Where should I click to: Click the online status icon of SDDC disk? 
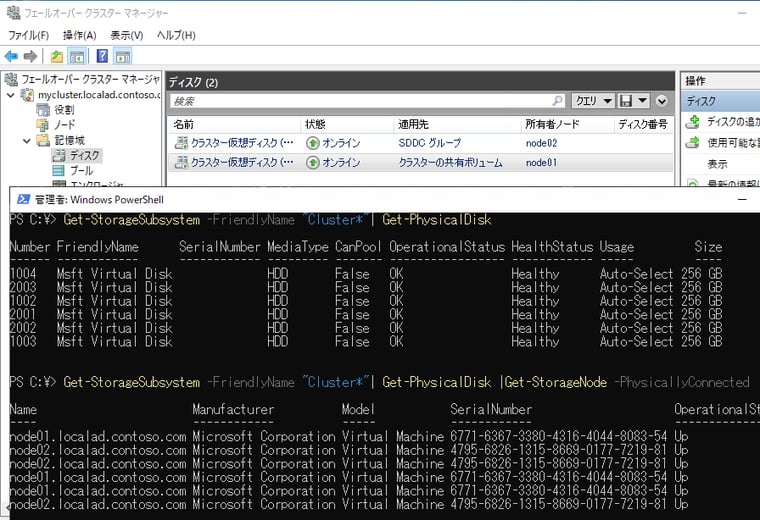point(313,143)
